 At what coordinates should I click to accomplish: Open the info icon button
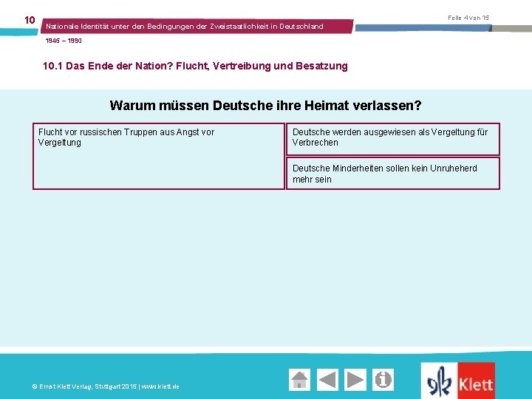[383, 379]
